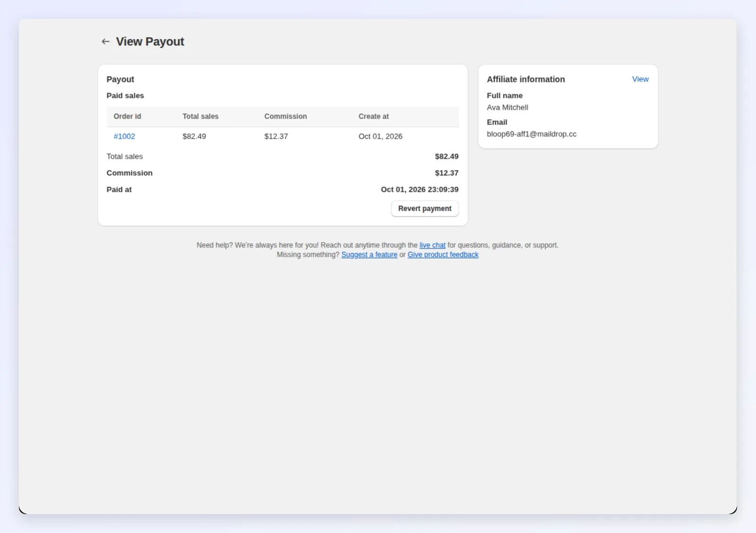Image resolution: width=756 pixels, height=533 pixels.
Task: Click the Paid sales subheading
Action: pyautogui.click(x=125, y=96)
